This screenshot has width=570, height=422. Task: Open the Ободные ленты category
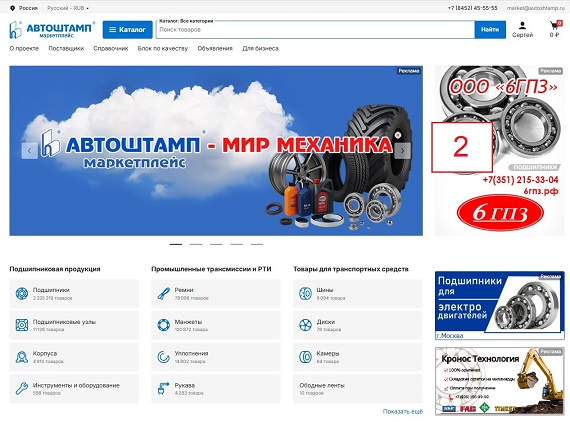(x=358, y=389)
